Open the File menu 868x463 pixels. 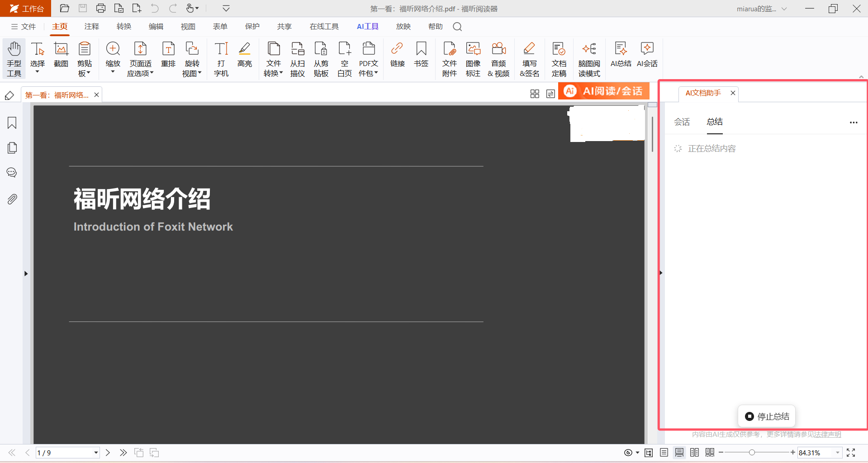(x=24, y=27)
